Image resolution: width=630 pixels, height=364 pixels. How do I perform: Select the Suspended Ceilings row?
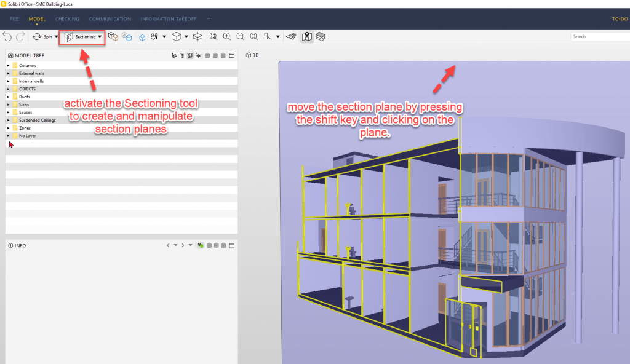coord(121,120)
